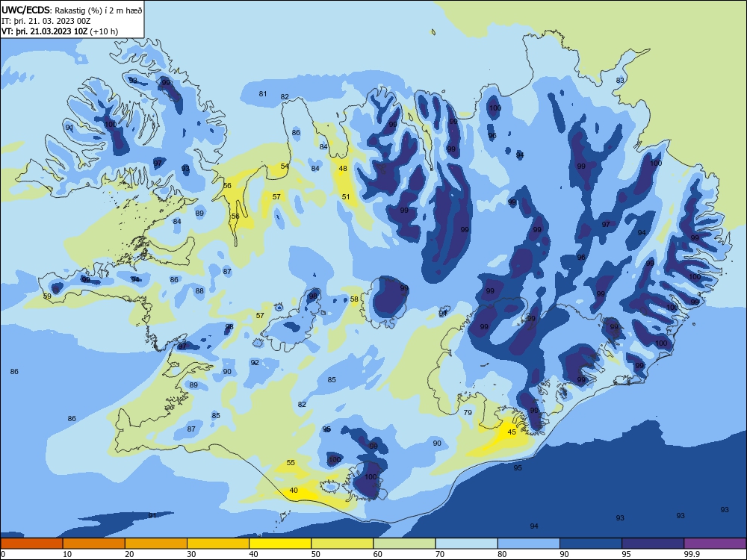The image size is (747, 560).
Task: Click the 'IT: þri. 21. 03. 2023 00Z' line
Action: point(46,21)
